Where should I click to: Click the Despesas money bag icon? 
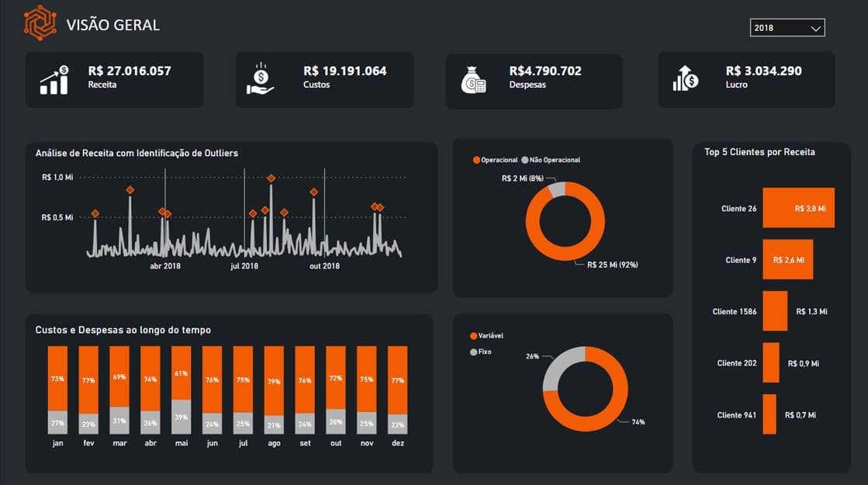(x=473, y=80)
